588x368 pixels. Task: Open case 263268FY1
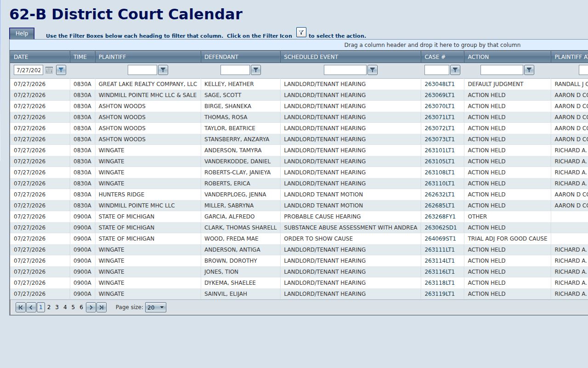click(440, 217)
